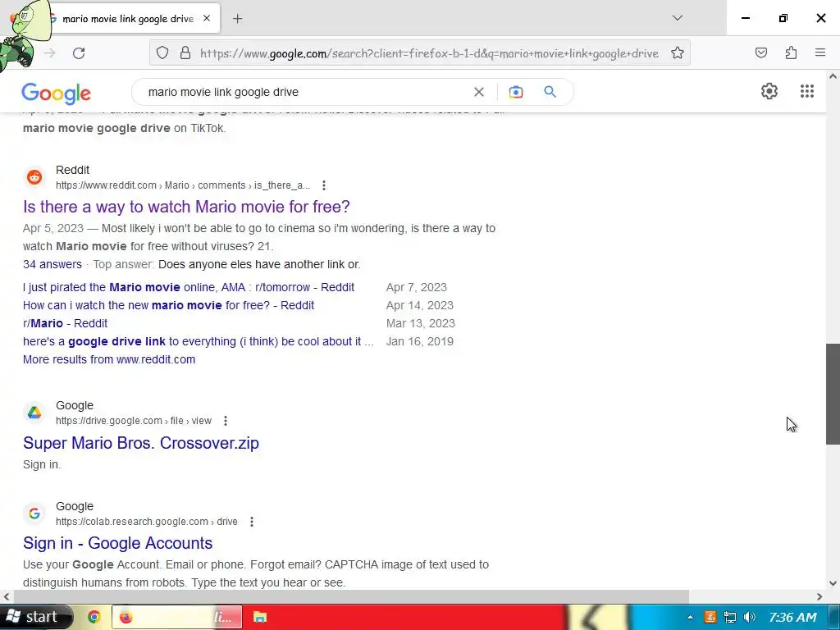Click the https://colab.research.google.com › drive URL
This screenshot has height=630, width=840.
[x=147, y=522]
